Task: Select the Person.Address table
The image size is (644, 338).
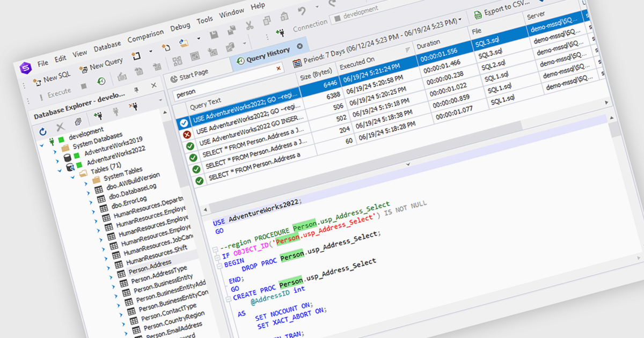Action: tap(150, 267)
